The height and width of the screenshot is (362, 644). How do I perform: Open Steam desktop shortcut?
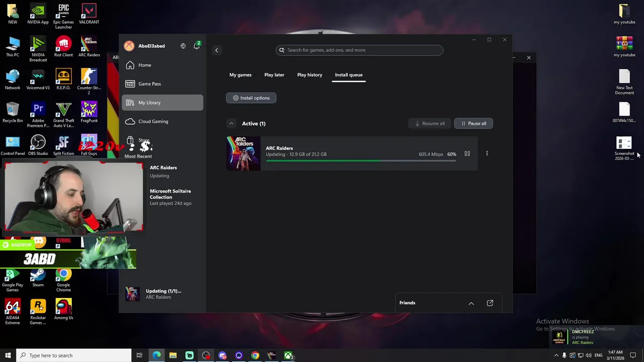tap(38, 278)
